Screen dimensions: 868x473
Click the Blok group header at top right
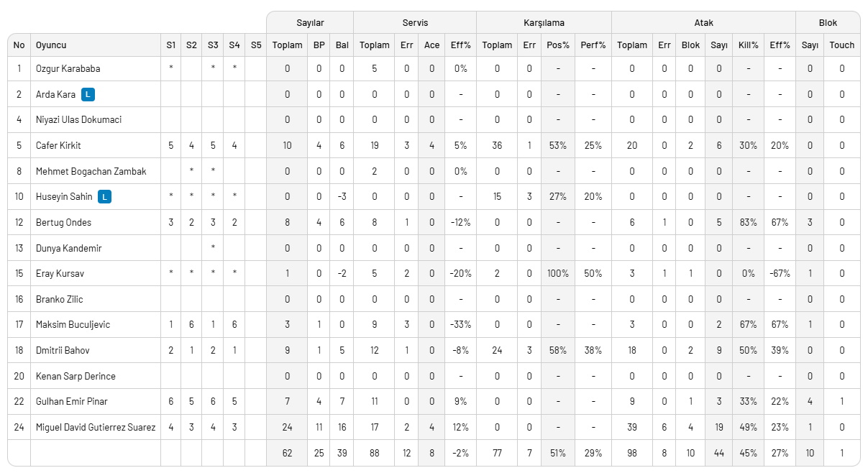[x=828, y=22]
